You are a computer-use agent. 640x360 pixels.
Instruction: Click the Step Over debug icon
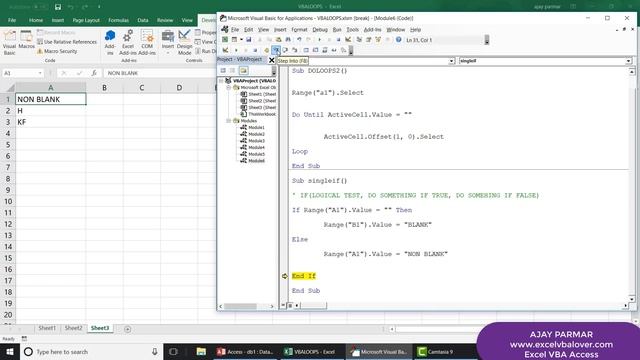click(285, 50)
